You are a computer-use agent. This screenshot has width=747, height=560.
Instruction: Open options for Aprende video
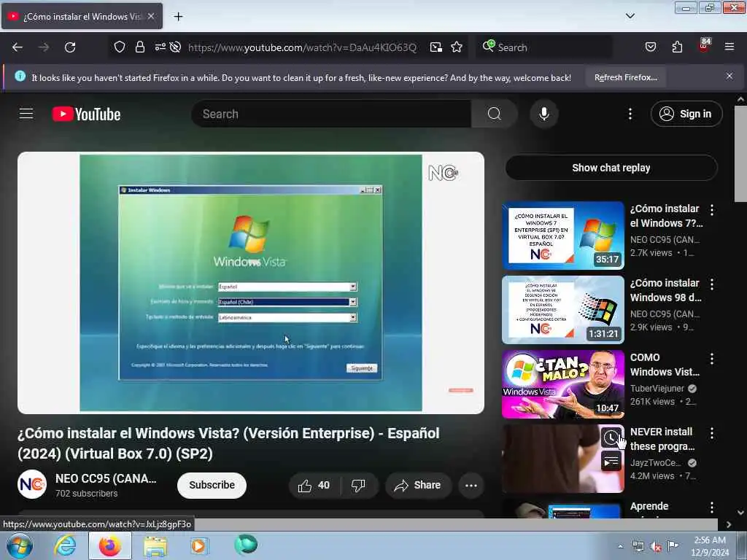(712, 507)
